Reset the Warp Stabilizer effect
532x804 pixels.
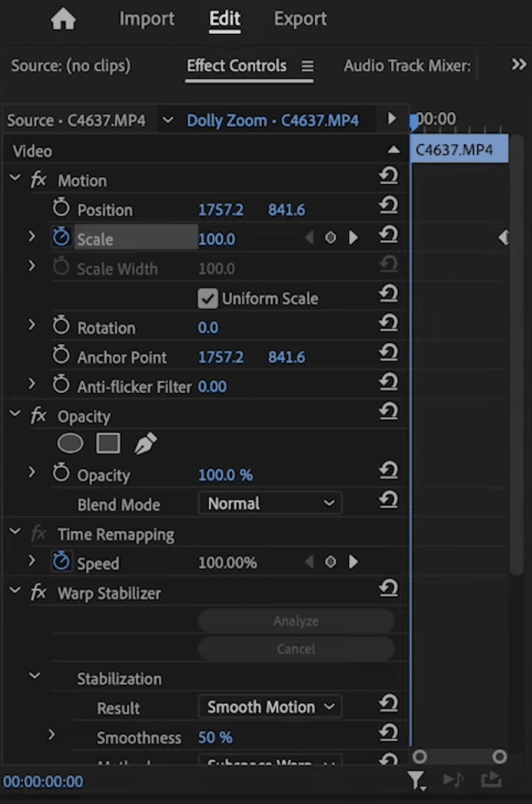click(x=389, y=589)
